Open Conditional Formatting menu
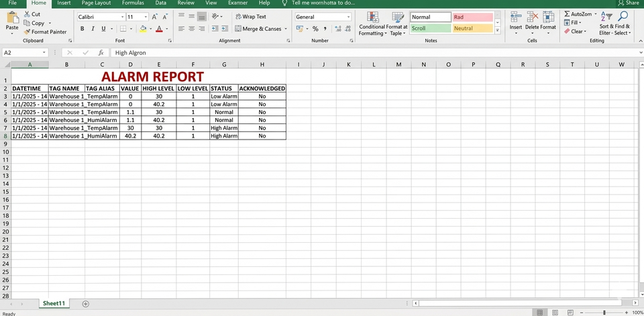Viewport: 644px width, 316px height. pos(372,24)
